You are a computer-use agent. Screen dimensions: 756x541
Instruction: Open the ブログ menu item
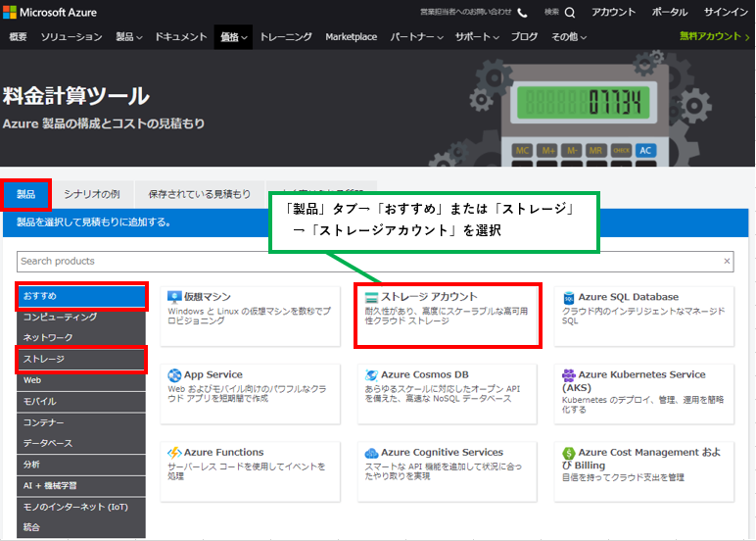(524, 36)
